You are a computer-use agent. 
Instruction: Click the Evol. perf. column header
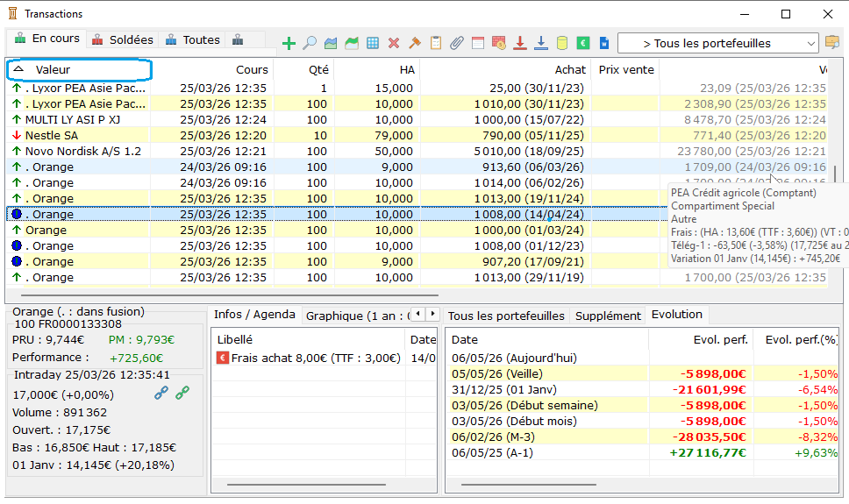pos(701,339)
